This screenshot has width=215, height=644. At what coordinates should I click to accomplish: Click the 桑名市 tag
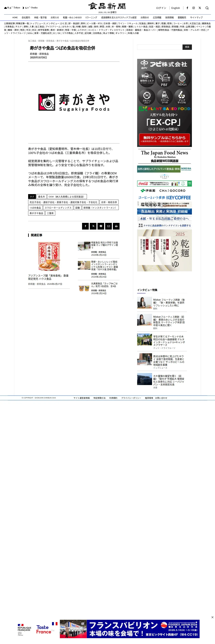pos(42,197)
